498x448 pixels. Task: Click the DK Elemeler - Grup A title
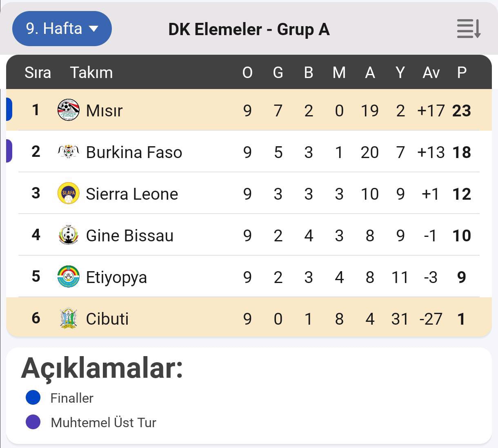click(249, 29)
